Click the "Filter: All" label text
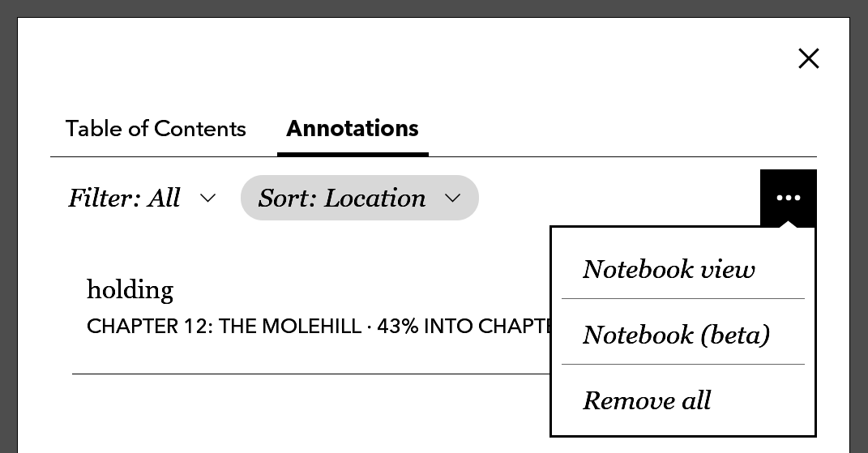The image size is (868, 453). (x=124, y=198)
